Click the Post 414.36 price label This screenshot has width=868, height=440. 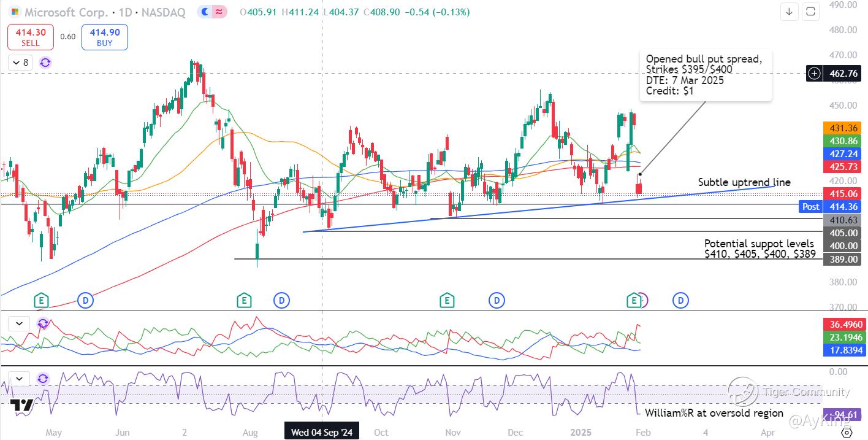831,207
